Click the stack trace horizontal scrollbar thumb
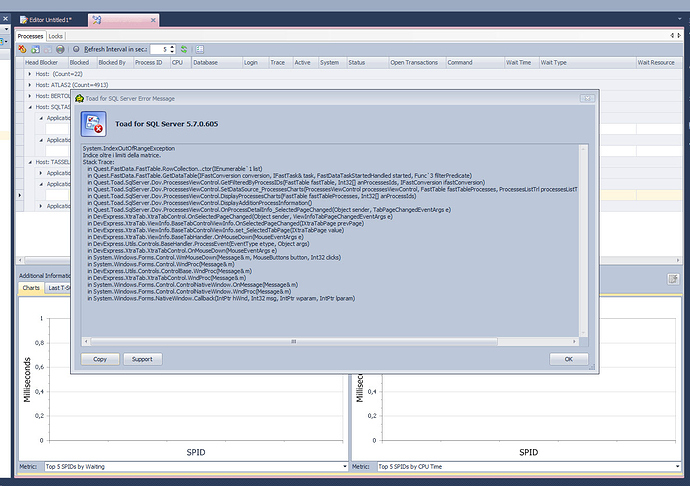This screenshot has width=690, height=486. click(294, 342)
